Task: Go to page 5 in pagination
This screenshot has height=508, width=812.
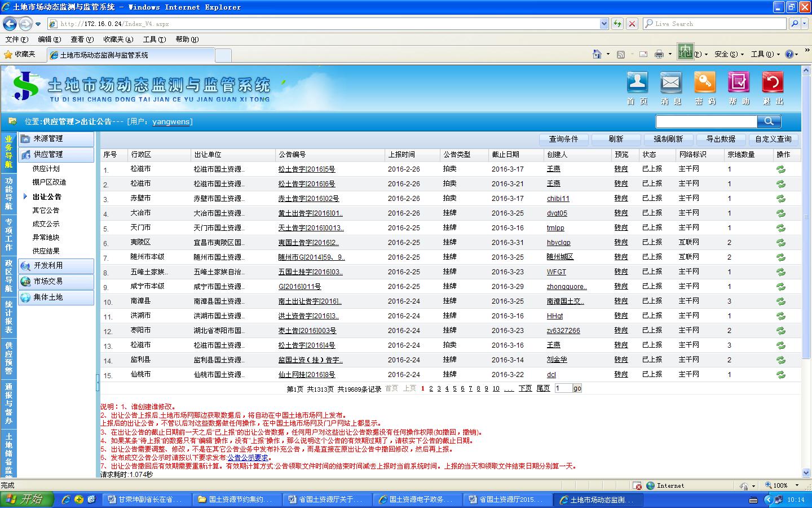Action: (x=454, y=389)
